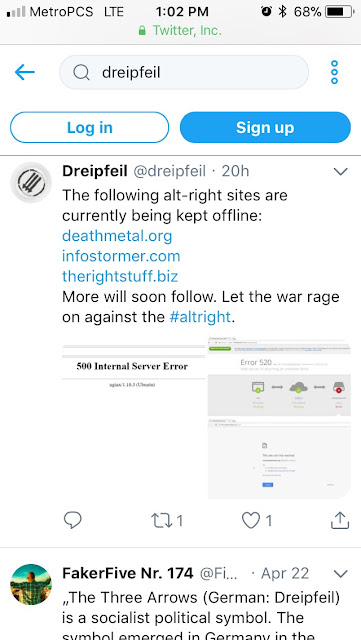Click the Log in button
This screenshot has height=640, width=361.
[x=89, y=127]
